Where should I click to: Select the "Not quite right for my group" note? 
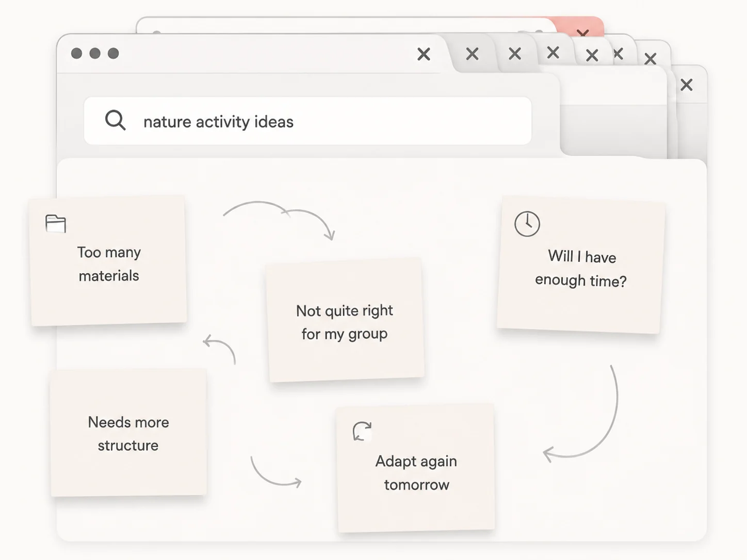tap(345, 320)
